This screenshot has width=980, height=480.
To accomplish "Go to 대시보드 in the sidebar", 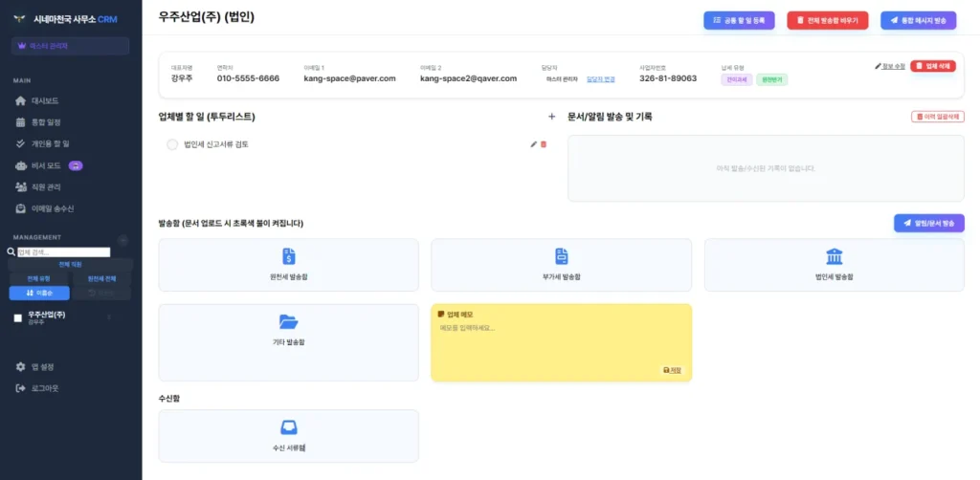I will (46, 100).
